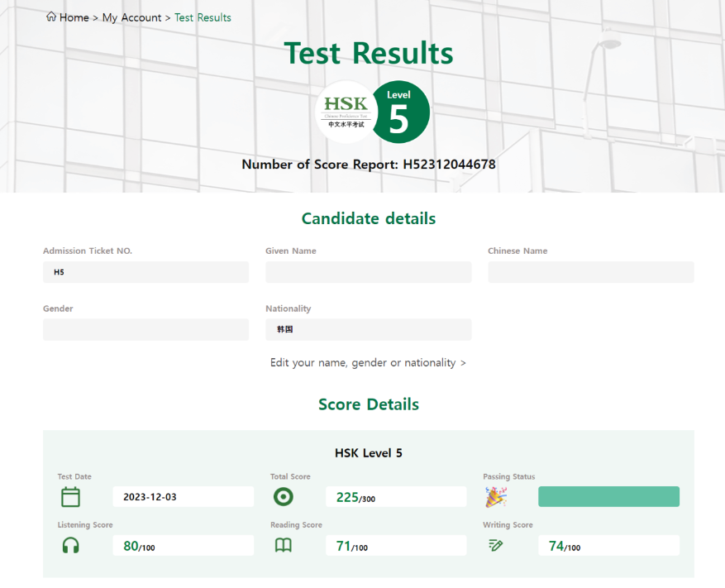Click the Home icon in breadcrumb
Viewport: 725px width, 588px height.
click(x=51, y=17)
